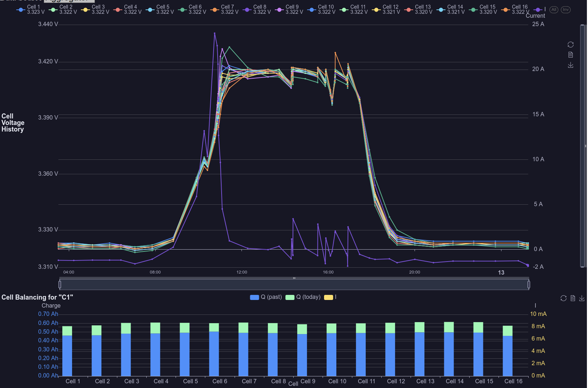Open data view of Cell Balancing chart

573,298
